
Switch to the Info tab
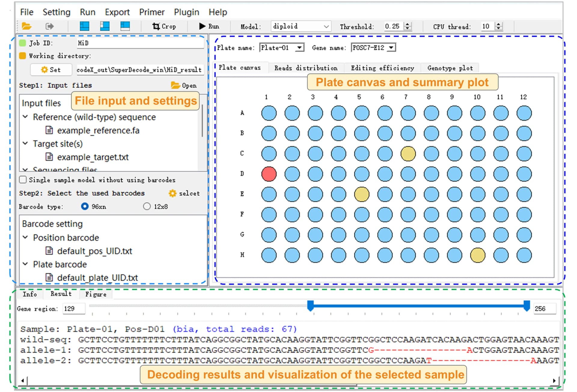[x=30, y=294]
